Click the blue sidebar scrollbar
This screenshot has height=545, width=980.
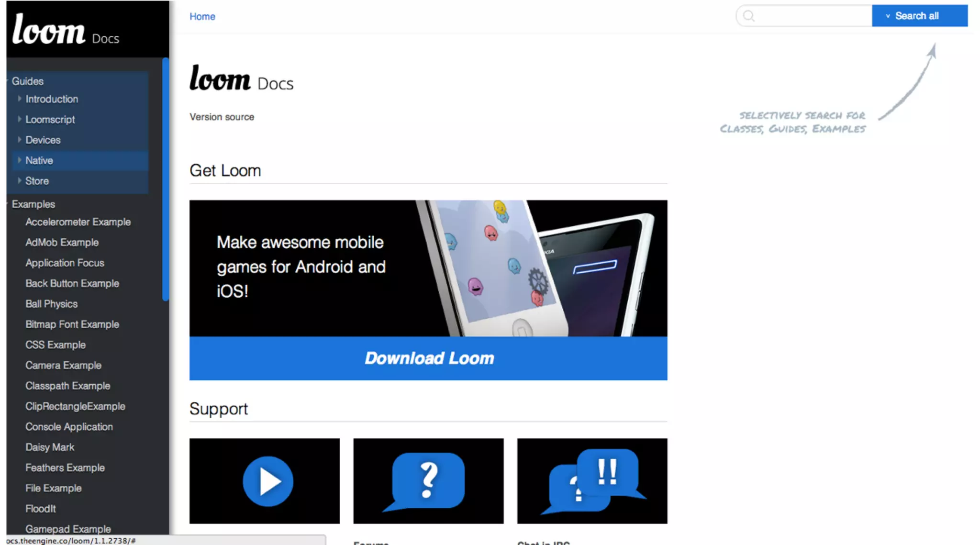pos(166,179)
